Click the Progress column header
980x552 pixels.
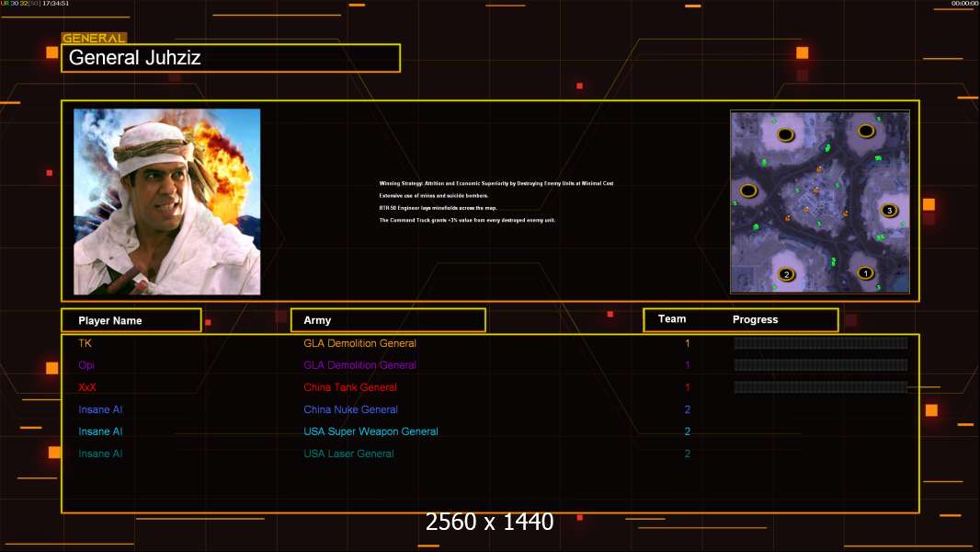tap(755, 319)
